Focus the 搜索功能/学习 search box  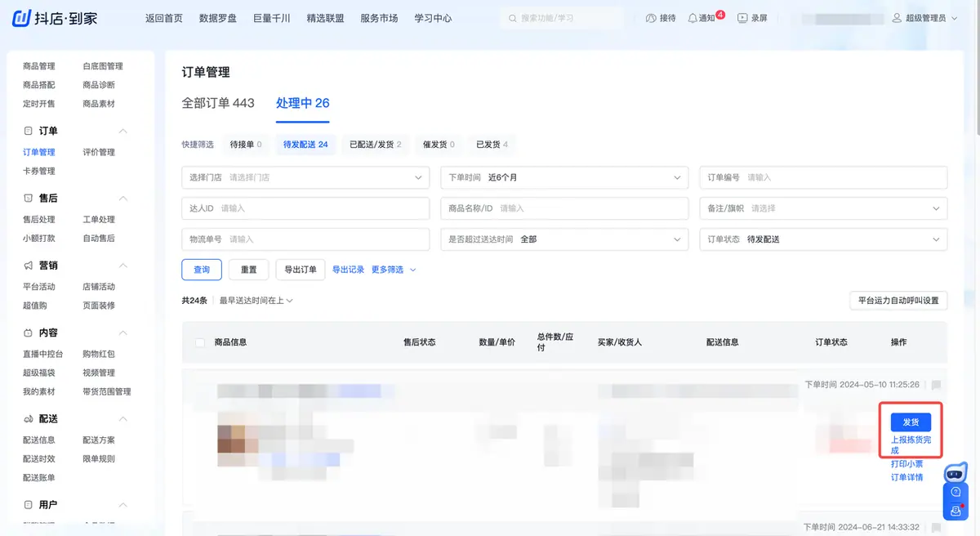pos(562,18)
